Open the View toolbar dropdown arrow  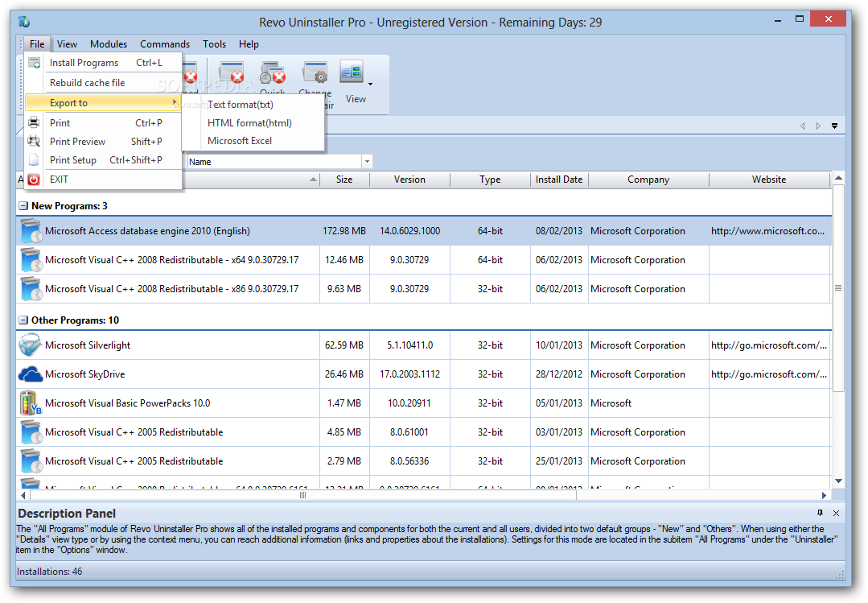tap(370, 85)
